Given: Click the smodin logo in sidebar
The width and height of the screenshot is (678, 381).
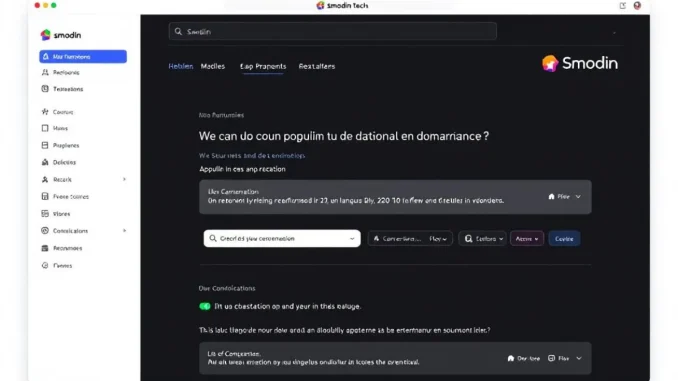Looking at the screenshot, I should [61, 35].
